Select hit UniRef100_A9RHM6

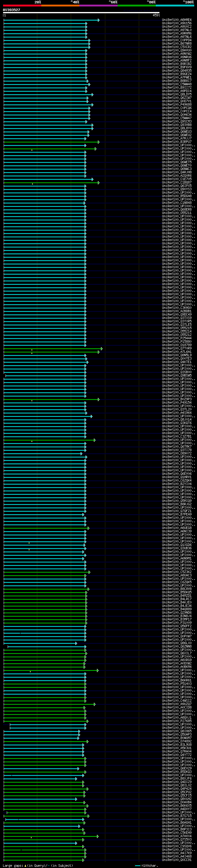[x=176, y=33]
